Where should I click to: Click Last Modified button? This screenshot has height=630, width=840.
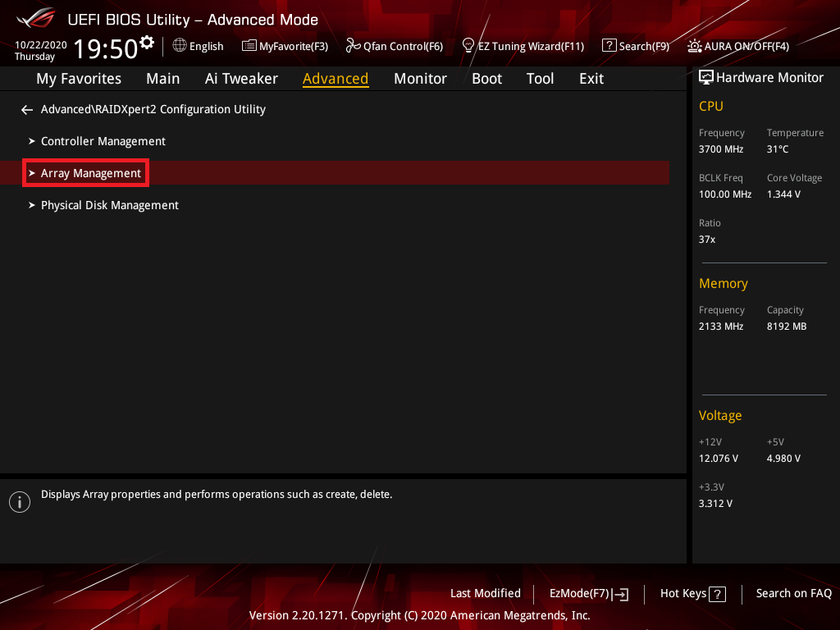click(485, 593)
